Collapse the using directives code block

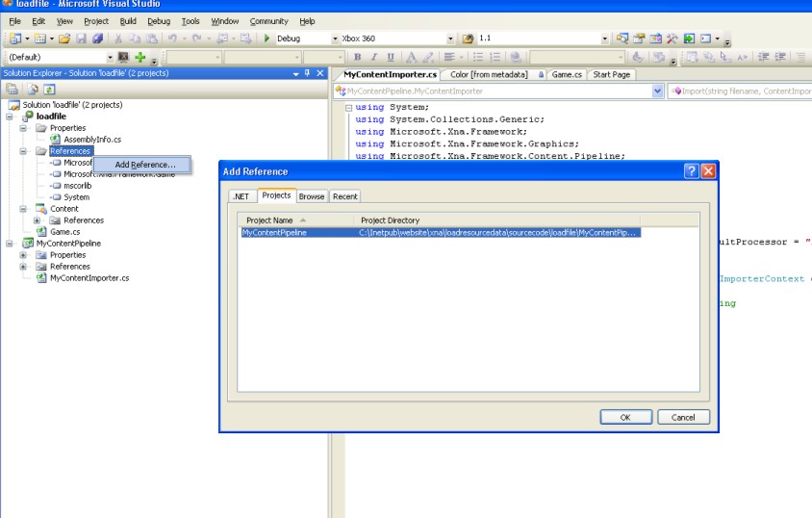coord(348,108)
